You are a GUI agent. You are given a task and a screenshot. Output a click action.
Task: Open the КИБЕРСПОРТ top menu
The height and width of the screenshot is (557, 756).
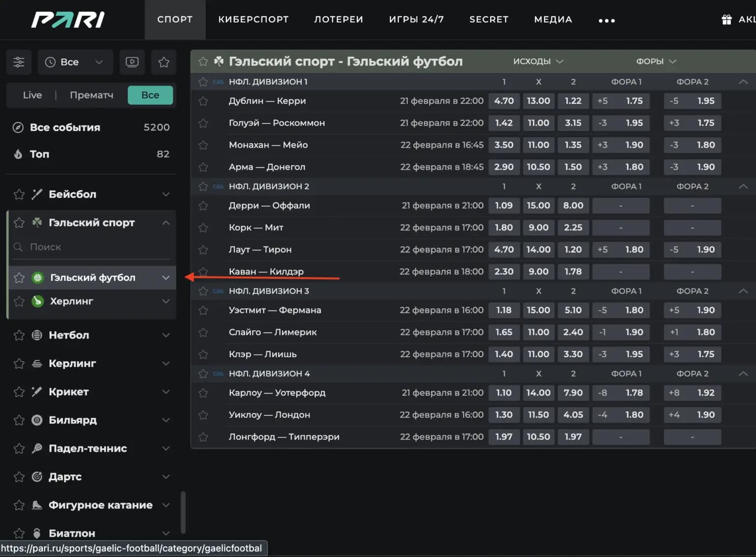click(253, 20)
